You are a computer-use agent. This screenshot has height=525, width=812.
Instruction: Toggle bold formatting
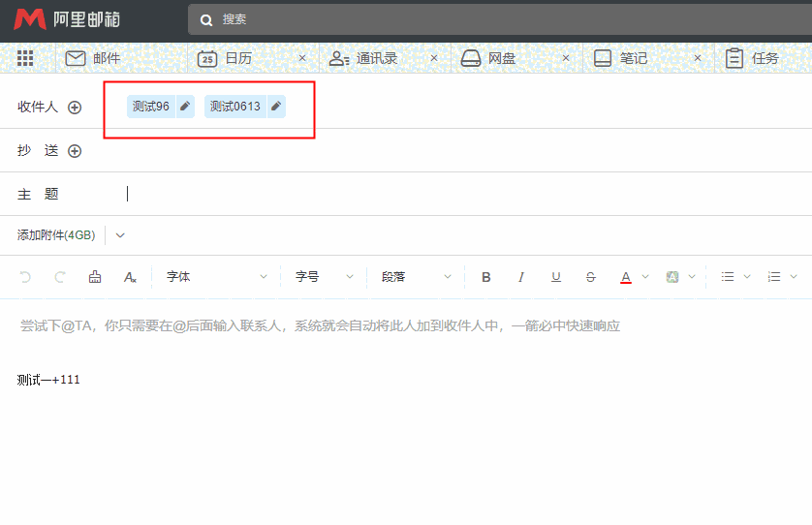[485, 278]
